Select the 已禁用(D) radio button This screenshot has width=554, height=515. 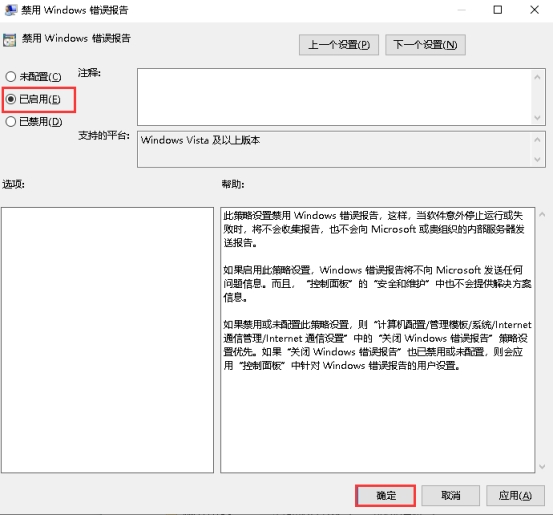(x=11, y=122)
